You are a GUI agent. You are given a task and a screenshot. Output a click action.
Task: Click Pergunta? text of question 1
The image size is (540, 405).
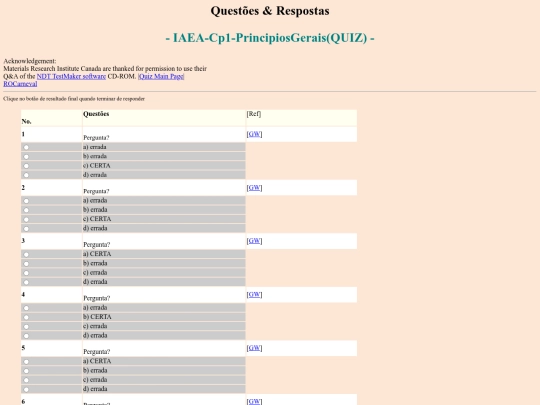pos(96,138)
